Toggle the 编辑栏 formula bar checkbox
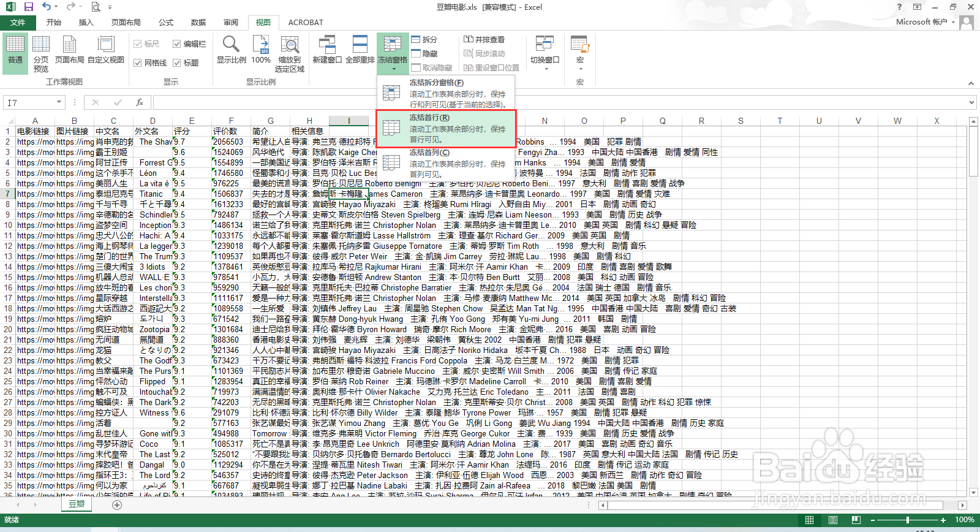Image resolution: width=980 pixels, height=532 pixels. (176, 44)
